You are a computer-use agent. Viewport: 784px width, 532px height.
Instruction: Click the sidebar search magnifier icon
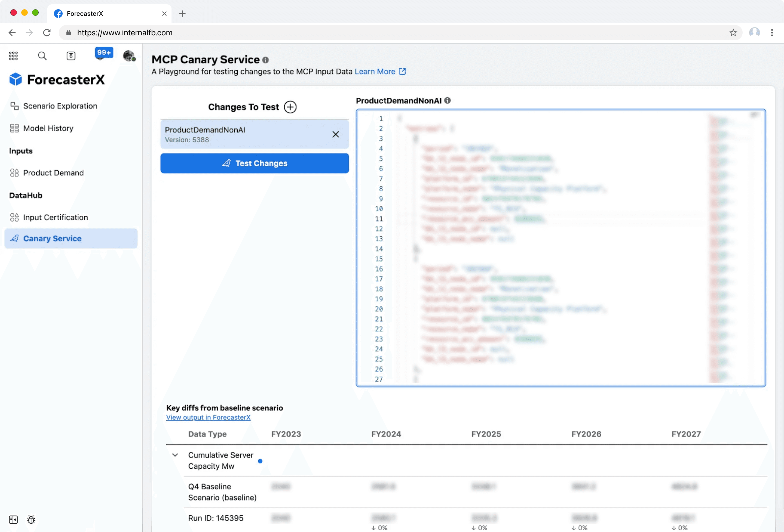pos(42,56)
